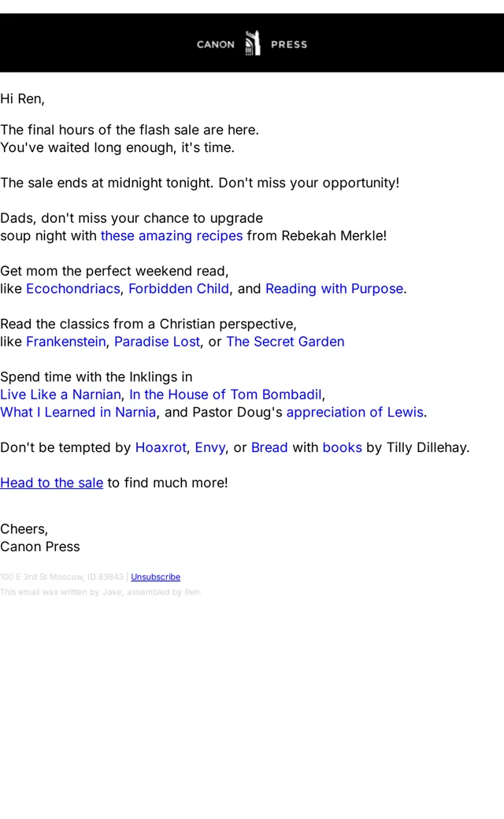The height and width of the screenshot is (819, 504).
Task: Follow the Forbidden Child link
Action: pos(179,288)
